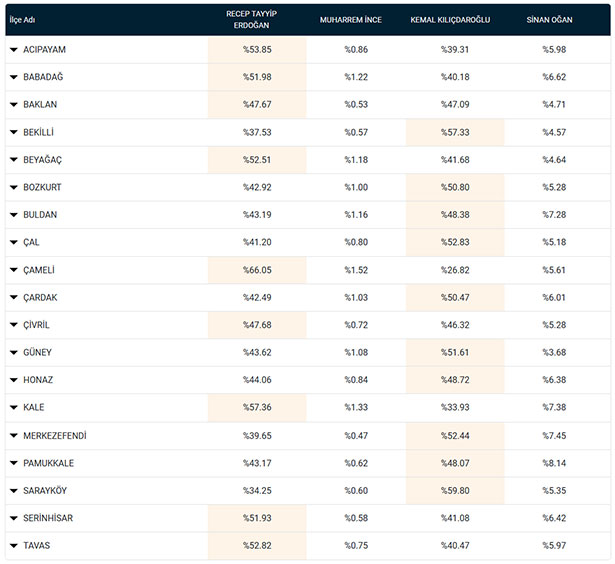Select the ÇİVRİL district name
This screenshot has height=564, width=615.
36,325
